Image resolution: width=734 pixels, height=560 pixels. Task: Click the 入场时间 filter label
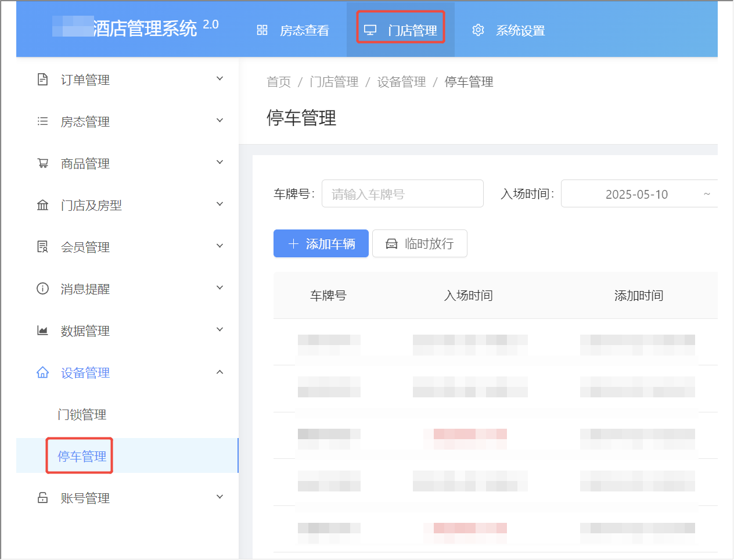tap(527, 194)
